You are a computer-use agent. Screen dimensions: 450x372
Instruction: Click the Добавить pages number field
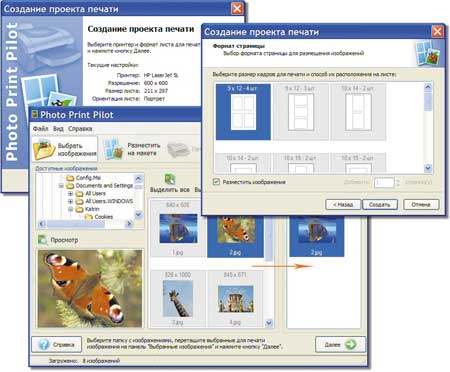pyautogui.click(x=384, y=183)
